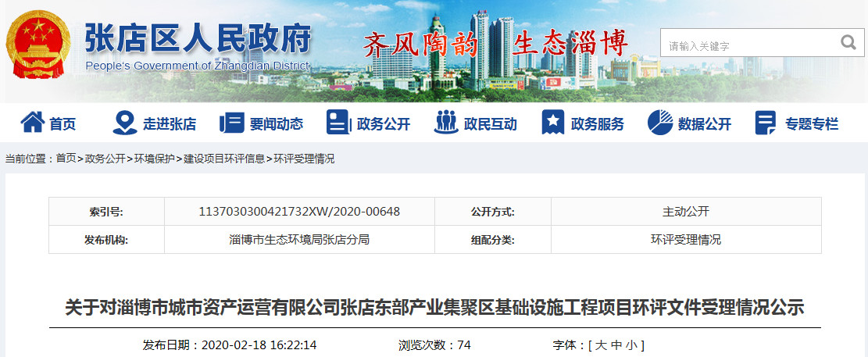Set font size to 中
The image size is (868, 357).
click(x=617, y=345)
